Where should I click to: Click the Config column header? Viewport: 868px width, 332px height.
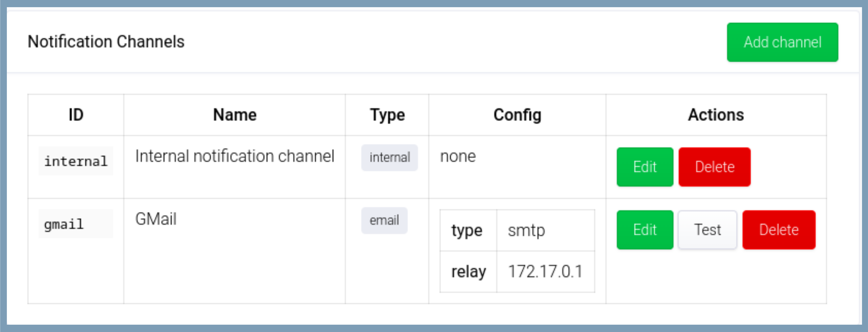[517, 115]
